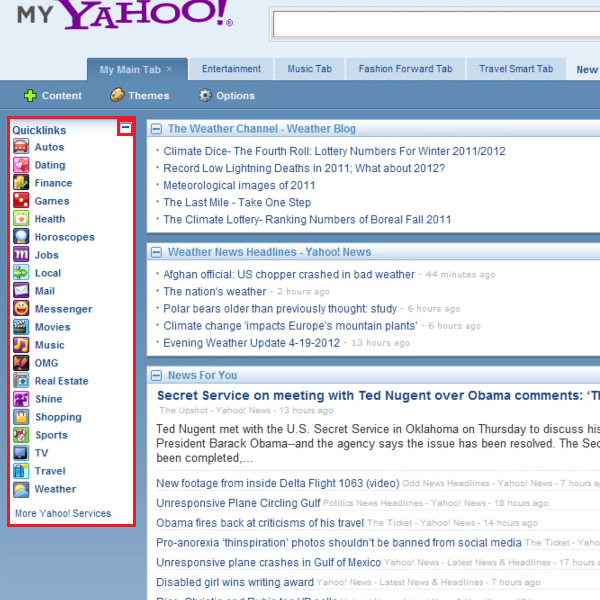Image resolution: width=600 pixels, height=600 pixels.
Task: Click the search input field
Action: coord(436,24)
